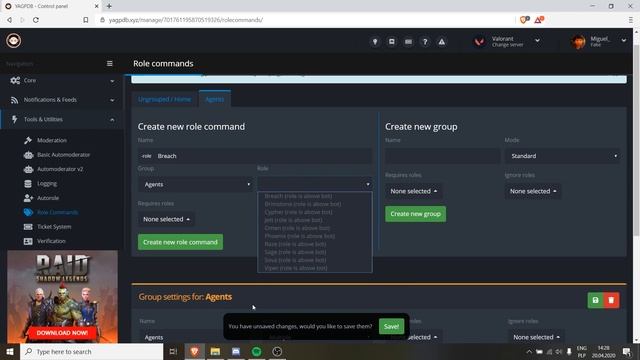This screenshot has width=640, height=360.
Task: Open Group settings Ignore roles dropdown
Action: click(536, 337)
